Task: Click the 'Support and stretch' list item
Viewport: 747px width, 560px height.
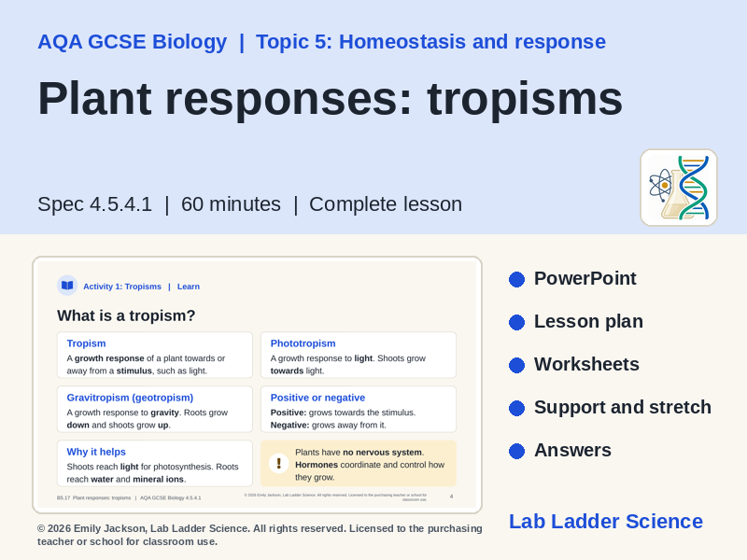Action: point(623,408)
